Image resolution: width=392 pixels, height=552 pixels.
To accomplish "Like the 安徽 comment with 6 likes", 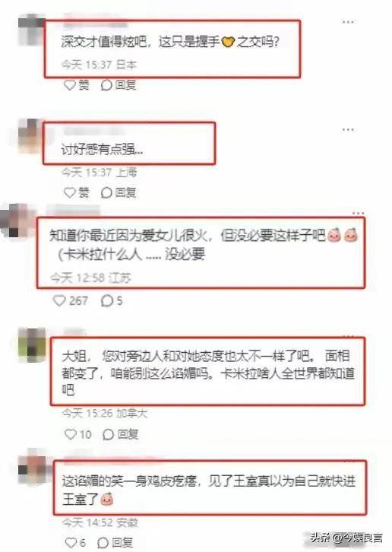I will coord(75,542).
